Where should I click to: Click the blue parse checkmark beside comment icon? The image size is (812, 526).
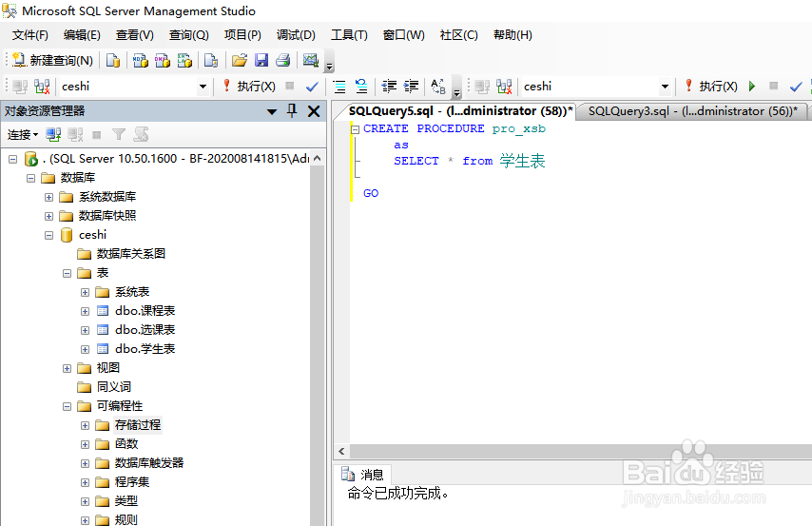(x=312, y=87)
